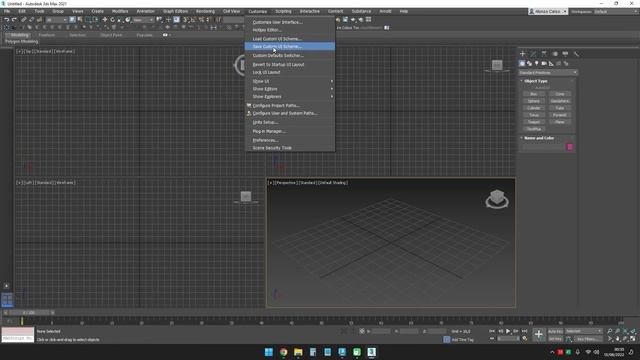
Task: Click the Box primitive button
Action: click(533, 94)
